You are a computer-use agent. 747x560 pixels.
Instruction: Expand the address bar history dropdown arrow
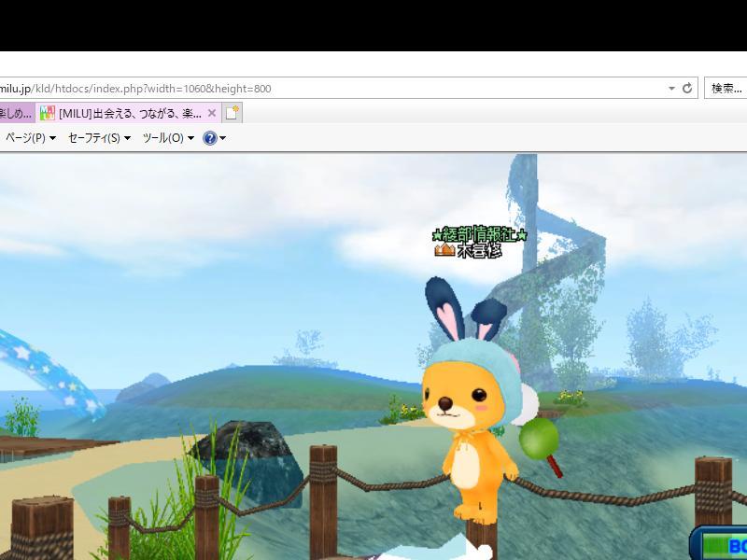coord(671,89)
